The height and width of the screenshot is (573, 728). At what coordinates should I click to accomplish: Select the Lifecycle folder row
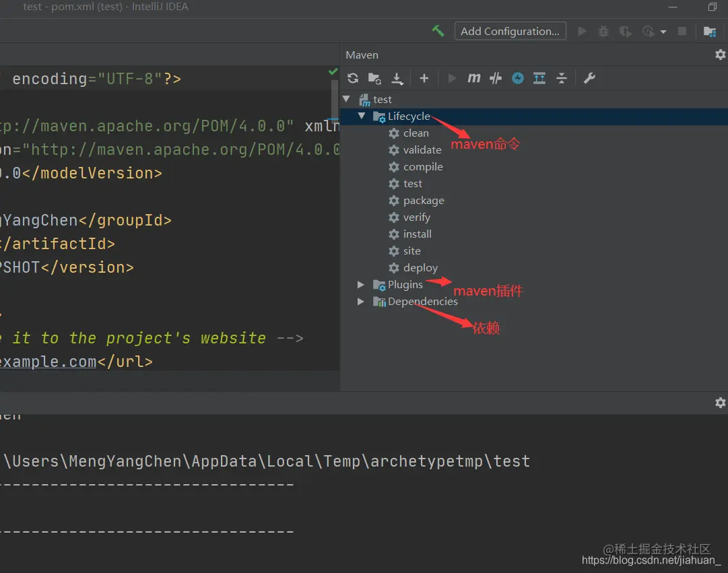coord(534,116)
